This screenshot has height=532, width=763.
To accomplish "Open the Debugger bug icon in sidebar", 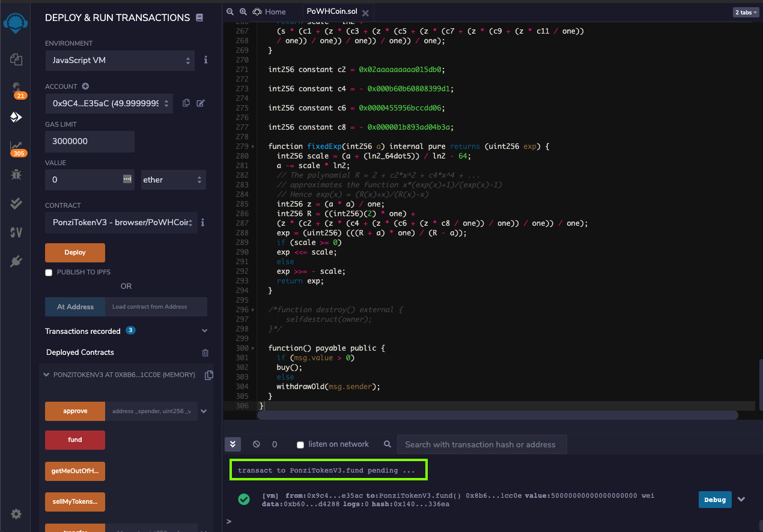I will [16, 175].
